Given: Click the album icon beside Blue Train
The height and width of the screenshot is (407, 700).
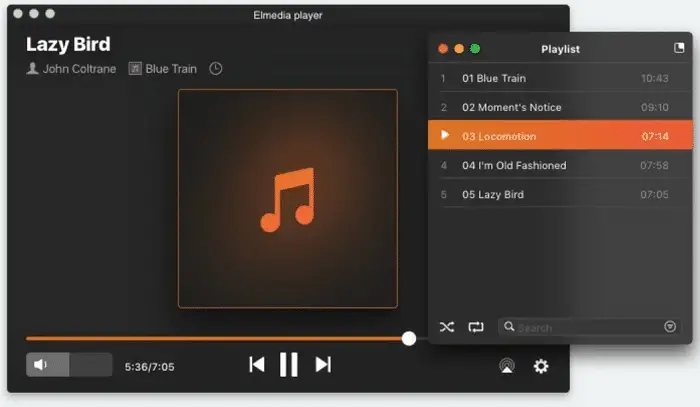Looking at the screenshot, I should coord(135,69).
